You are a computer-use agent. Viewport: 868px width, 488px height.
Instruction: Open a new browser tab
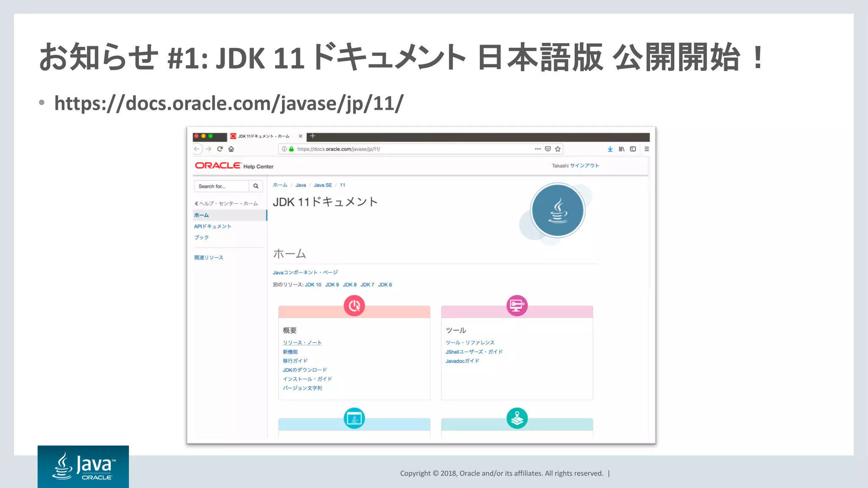(x=313, y=136)
